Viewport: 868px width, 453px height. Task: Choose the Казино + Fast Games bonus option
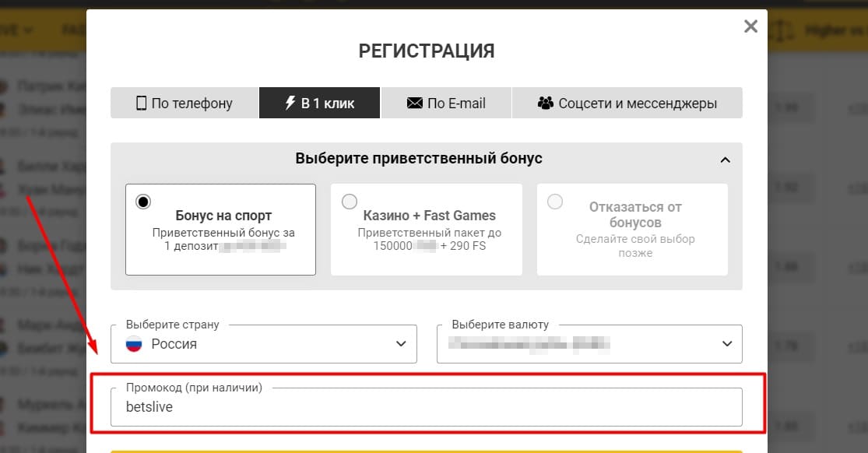[350, 201]
